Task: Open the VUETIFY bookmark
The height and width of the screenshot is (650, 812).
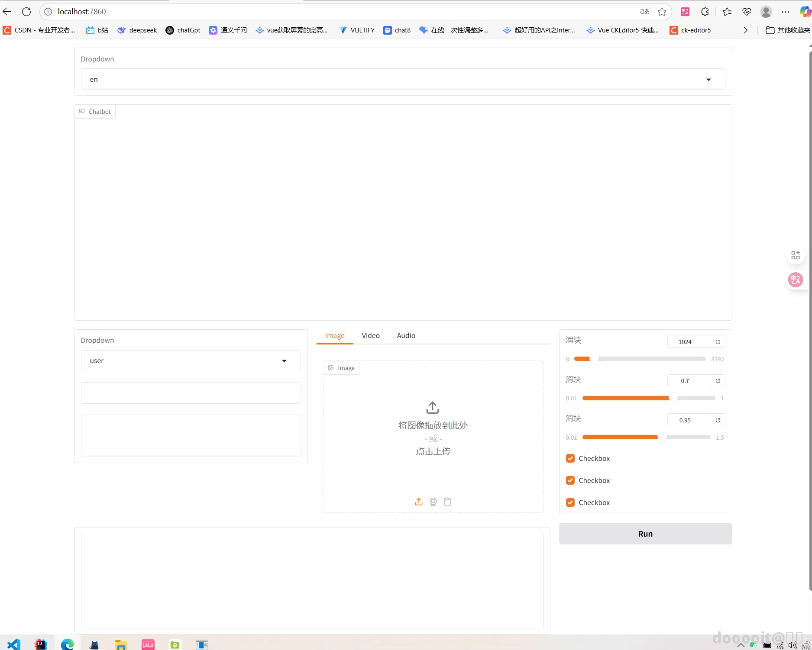Action: click(356, 30)
